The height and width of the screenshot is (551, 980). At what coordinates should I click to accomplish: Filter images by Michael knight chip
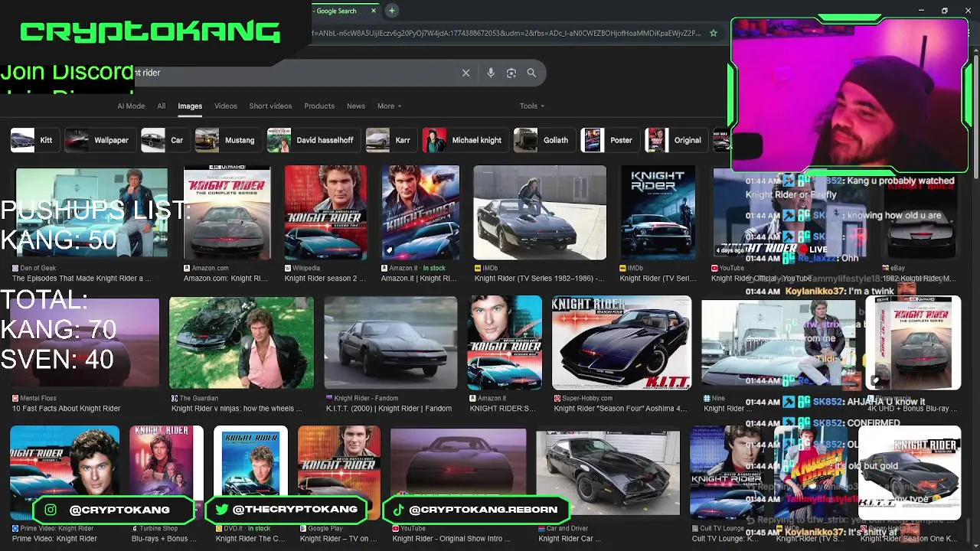click(464, 140)
